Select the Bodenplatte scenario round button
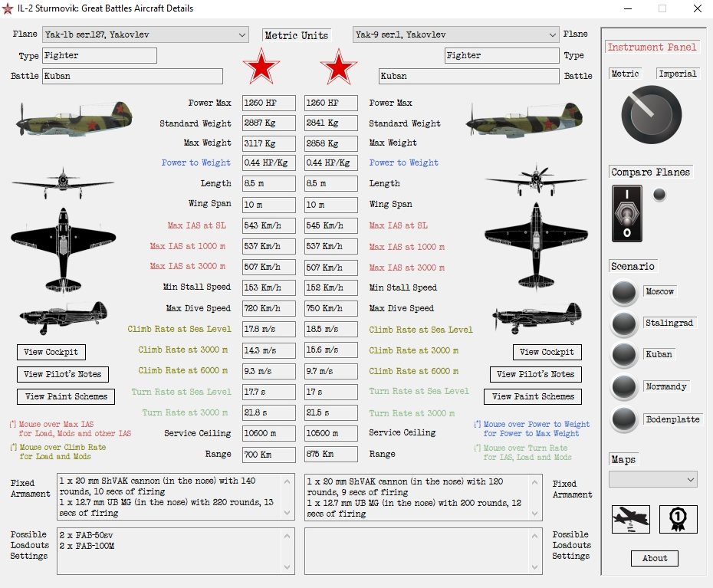The image size is (713, 588). [624, 419]
